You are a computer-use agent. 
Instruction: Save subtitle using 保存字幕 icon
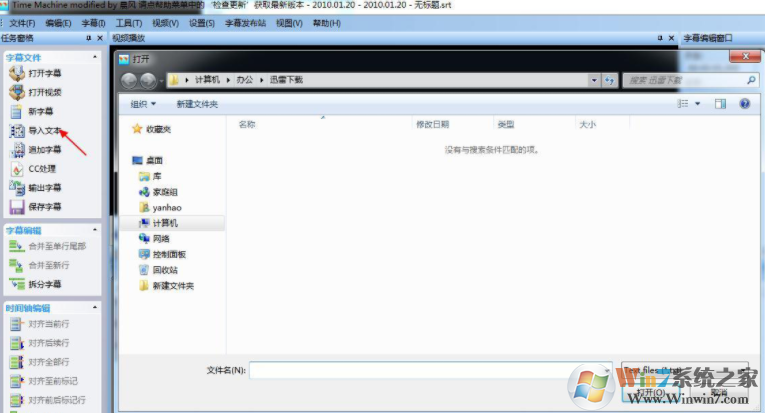pos(17,207)
